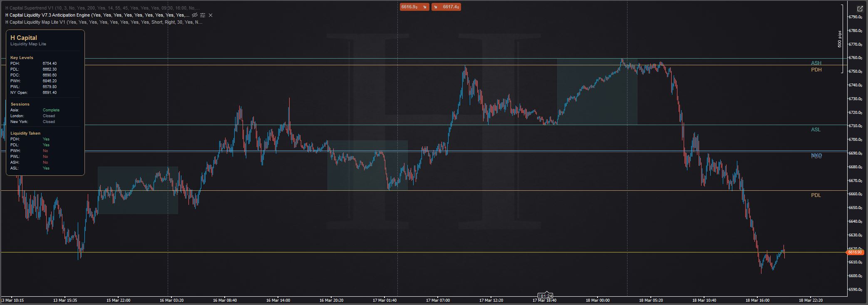
Task: Click the 16 Mar 08:40 time axis label
Action: (x=225, y=300)
